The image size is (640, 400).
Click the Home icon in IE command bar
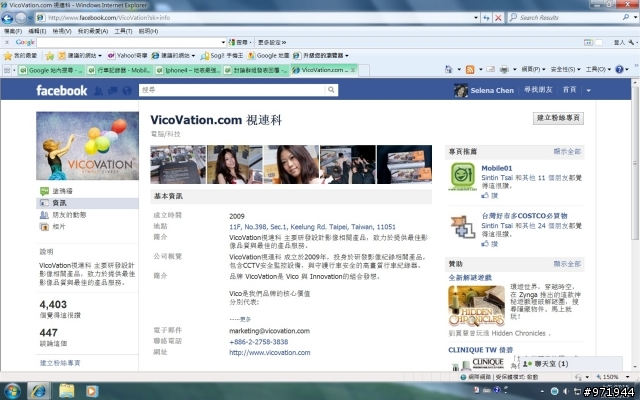(449, 69)
